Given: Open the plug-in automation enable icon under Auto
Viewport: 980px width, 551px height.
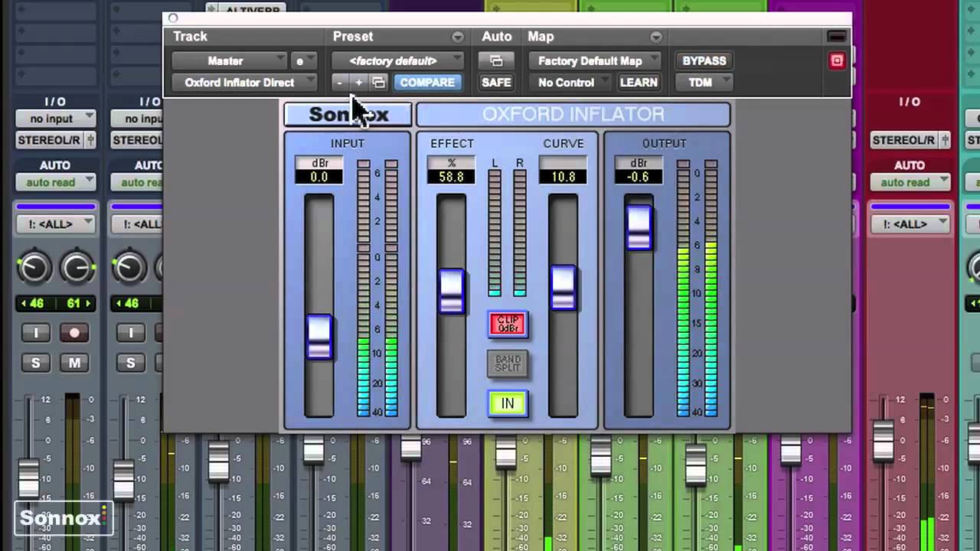Looking at the screenshot, I should point(496,60).
